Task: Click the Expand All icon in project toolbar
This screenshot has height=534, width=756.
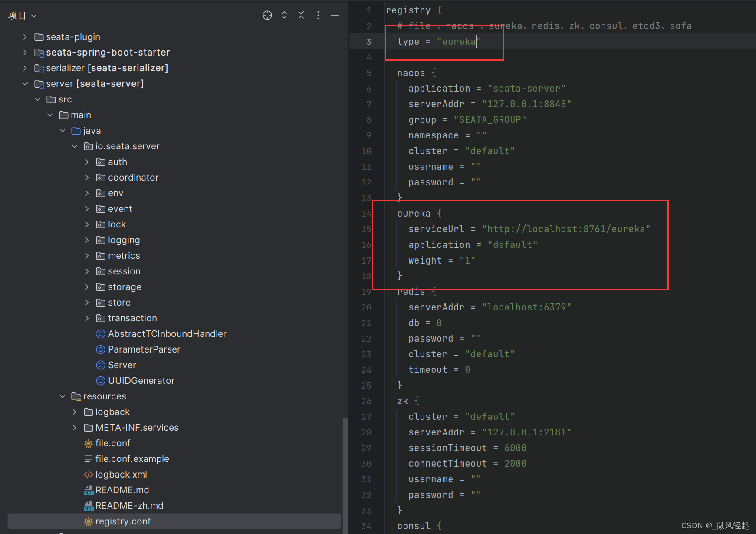Action: coord(284,15)
